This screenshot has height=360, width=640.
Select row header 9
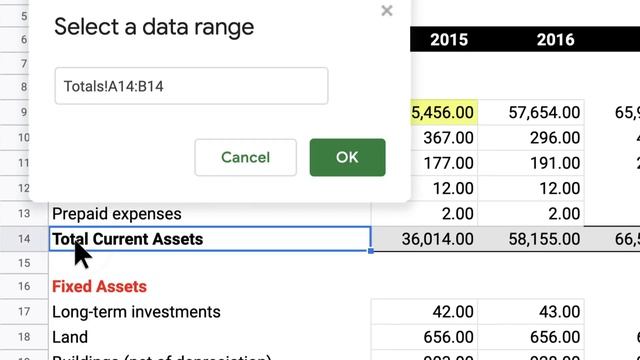coord(14,112)
